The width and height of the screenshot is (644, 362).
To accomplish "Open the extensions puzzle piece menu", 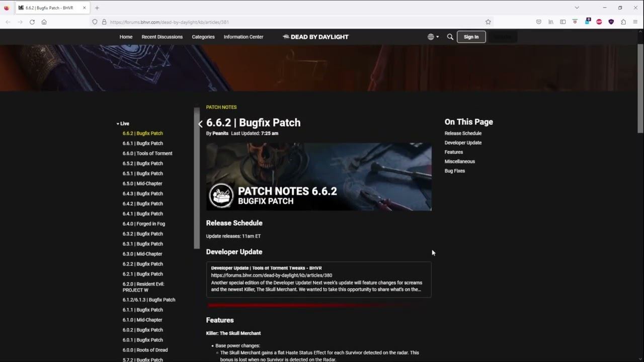I will [x=623, y=22].
